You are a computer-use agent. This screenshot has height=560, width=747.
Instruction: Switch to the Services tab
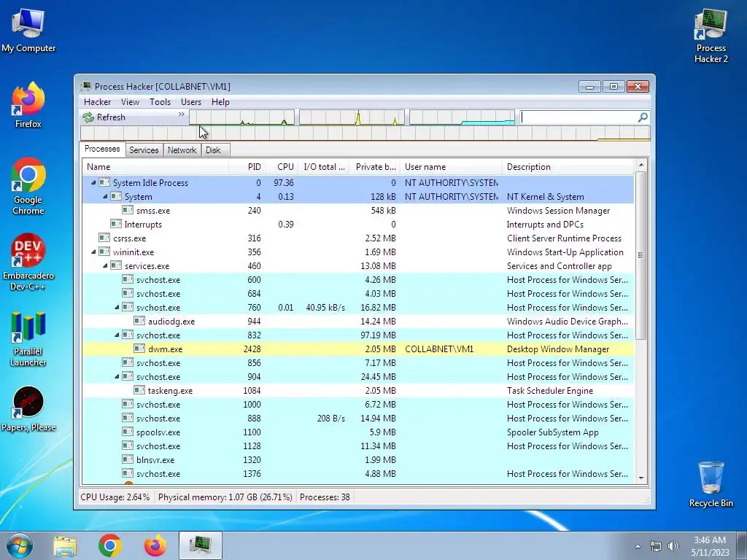tap(144, 150)
